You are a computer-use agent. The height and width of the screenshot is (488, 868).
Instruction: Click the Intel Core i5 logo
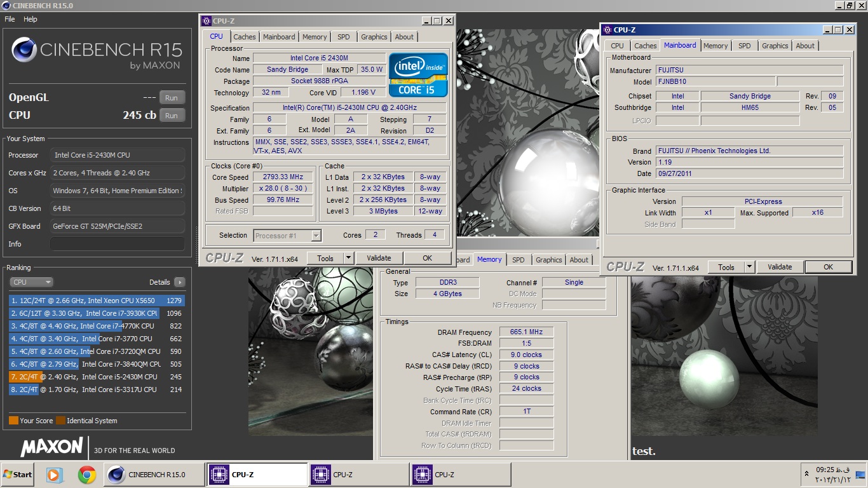418,74
